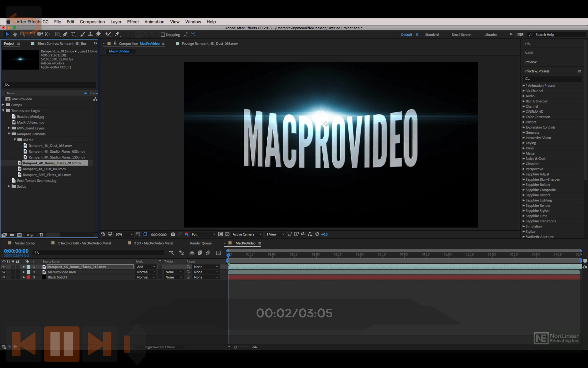Viewport: 588px width, 368px height.
Task: Click the timeline zoom slider handle
Action: [x=235, y=347]
